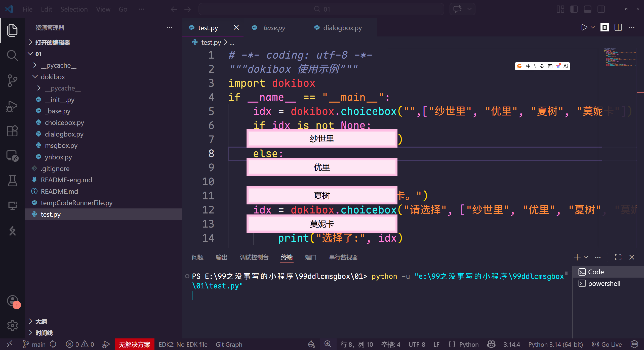Open the Source Control view
Screen dimensions: 644x350
pos(12,81)
